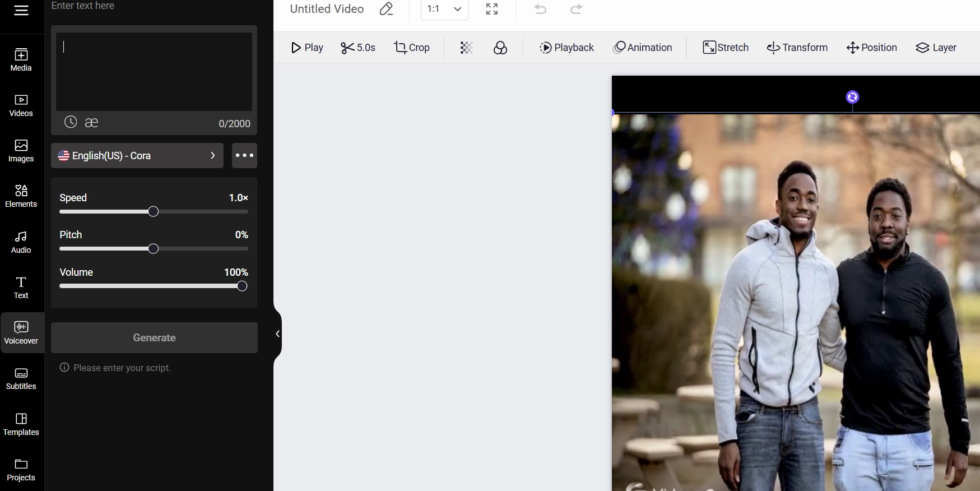The image size is (980, 491).
Task: Open the Elements sidebar tab
Action: [x=21, y=196]
